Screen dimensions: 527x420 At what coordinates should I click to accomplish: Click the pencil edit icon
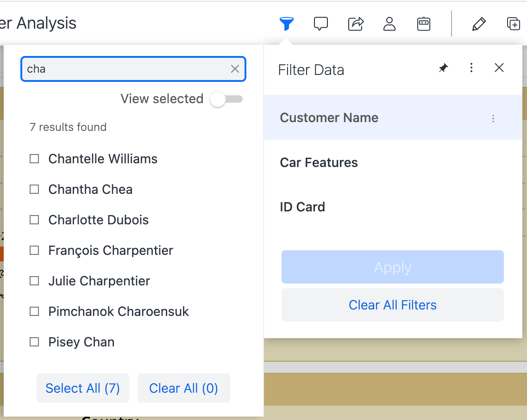(x=479, y=24)
